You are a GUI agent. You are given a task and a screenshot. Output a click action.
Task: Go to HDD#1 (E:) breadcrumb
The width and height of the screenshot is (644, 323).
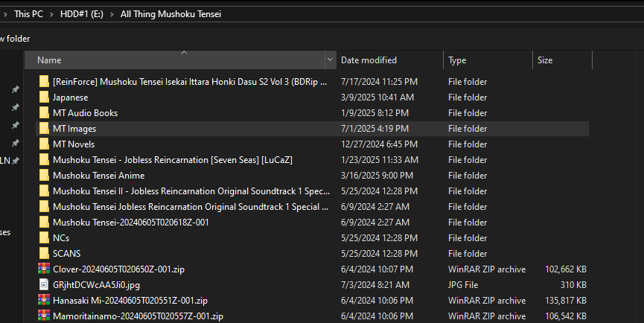coord(82,14)
